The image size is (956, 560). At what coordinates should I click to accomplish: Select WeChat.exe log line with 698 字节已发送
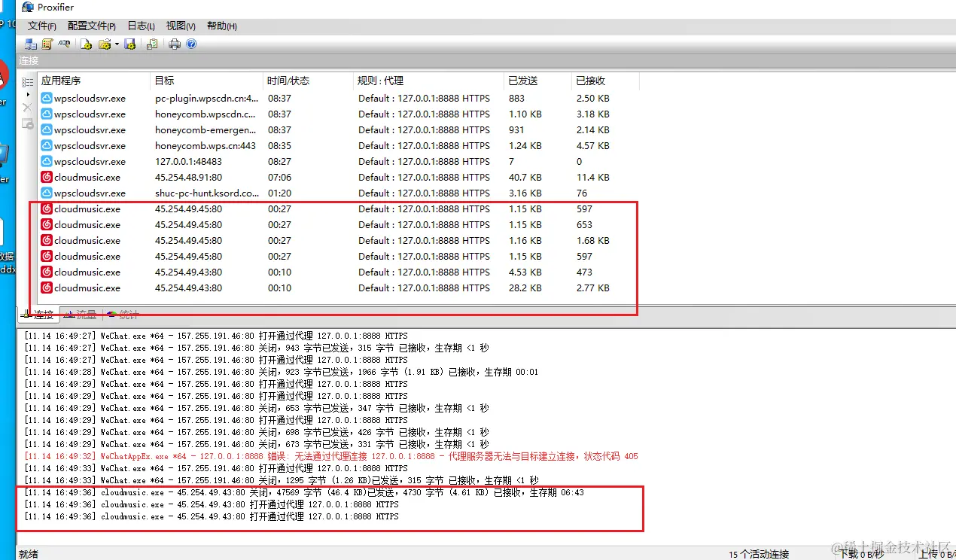tap(256, 432)
